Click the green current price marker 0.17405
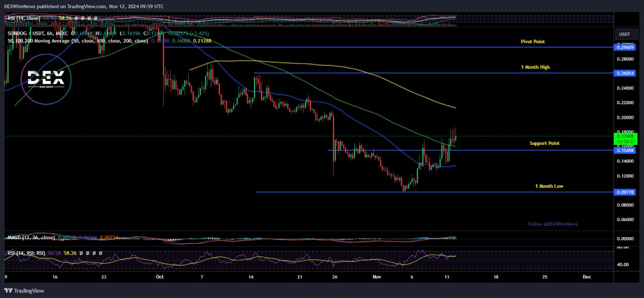 tap(625, 136)
